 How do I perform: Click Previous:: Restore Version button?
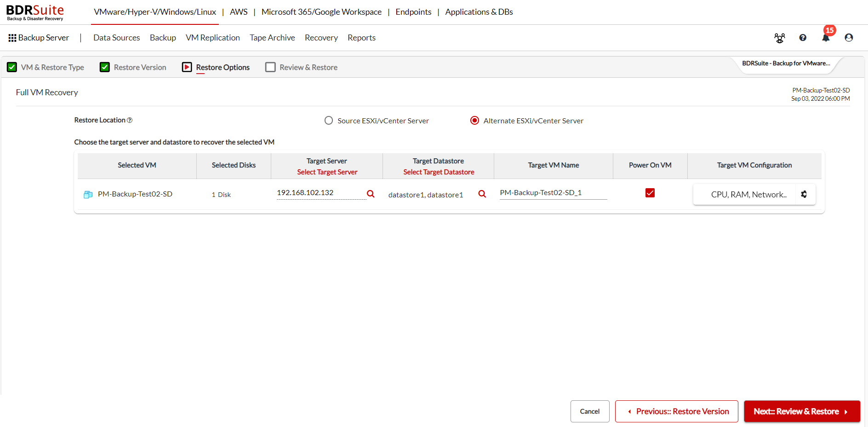point(677,411)
